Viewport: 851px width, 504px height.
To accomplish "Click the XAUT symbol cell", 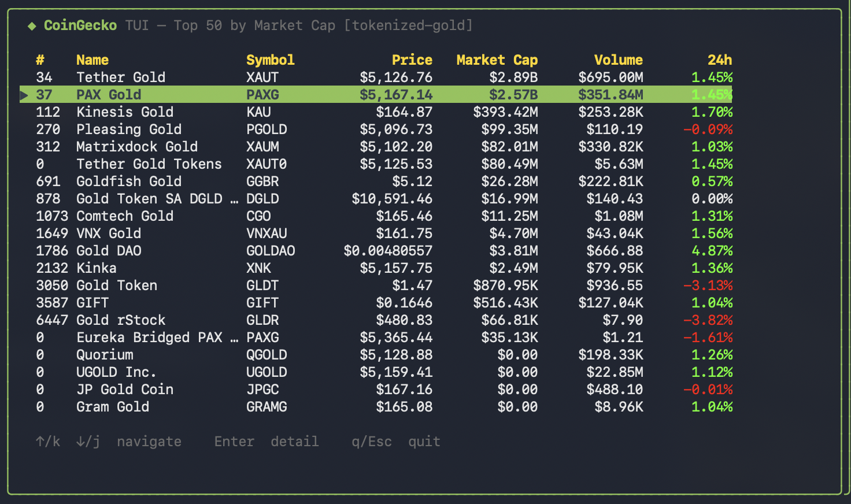I will pyautogui.click(x=262, y=77).
